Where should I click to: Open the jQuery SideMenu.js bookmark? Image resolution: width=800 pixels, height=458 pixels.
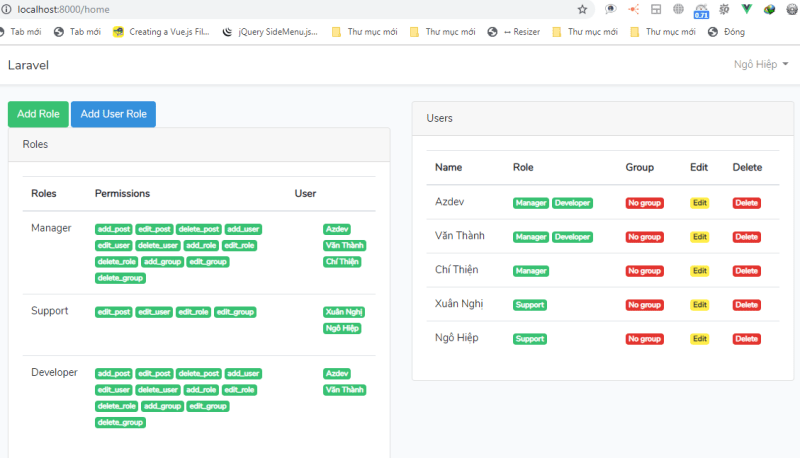point(270,32)
